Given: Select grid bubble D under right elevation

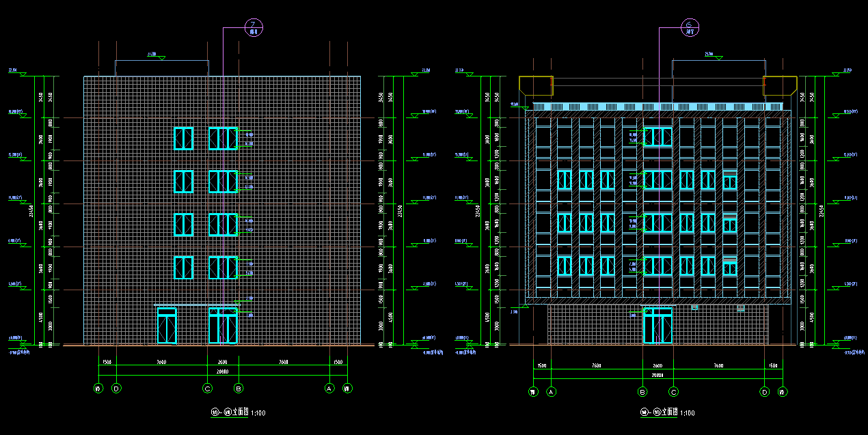Looking at the screenshot, I should [765, 392].
